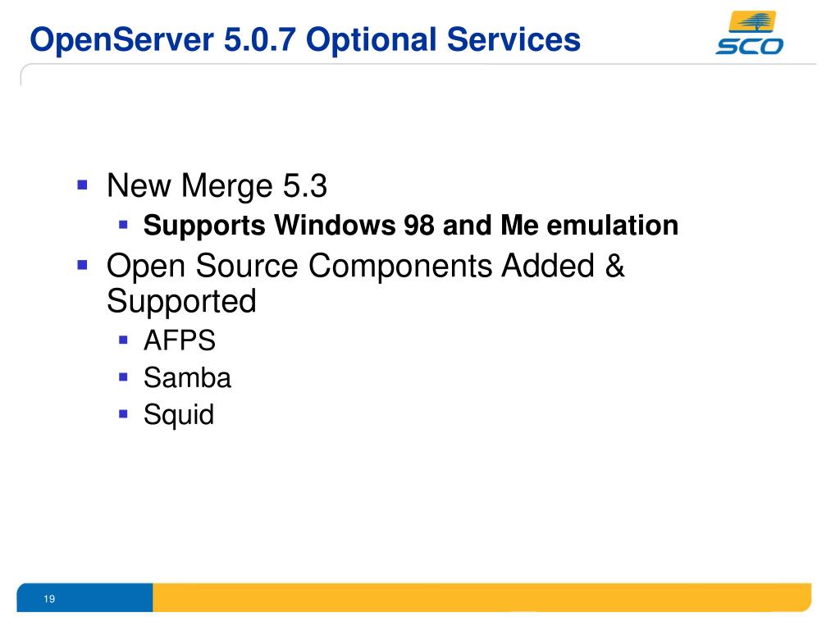
Task: Click the slide number 19
Action: click(49, 599)
